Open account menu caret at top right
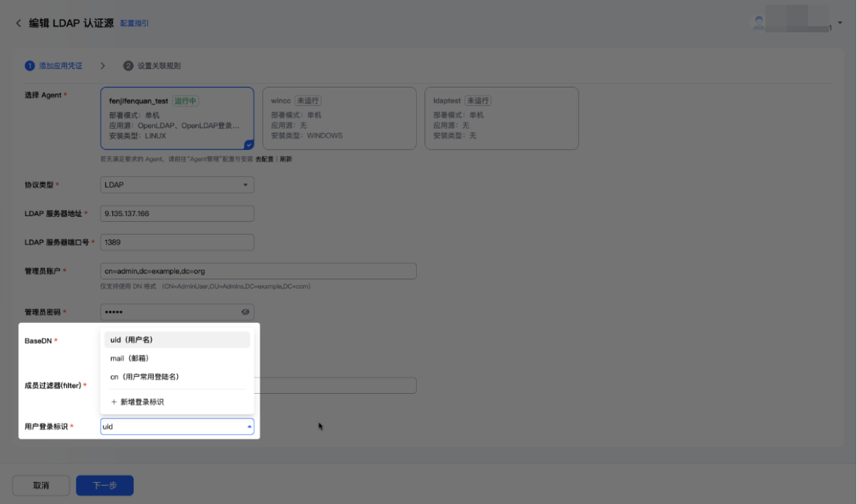This screenshot has width=857, height=504. (840, 22)
